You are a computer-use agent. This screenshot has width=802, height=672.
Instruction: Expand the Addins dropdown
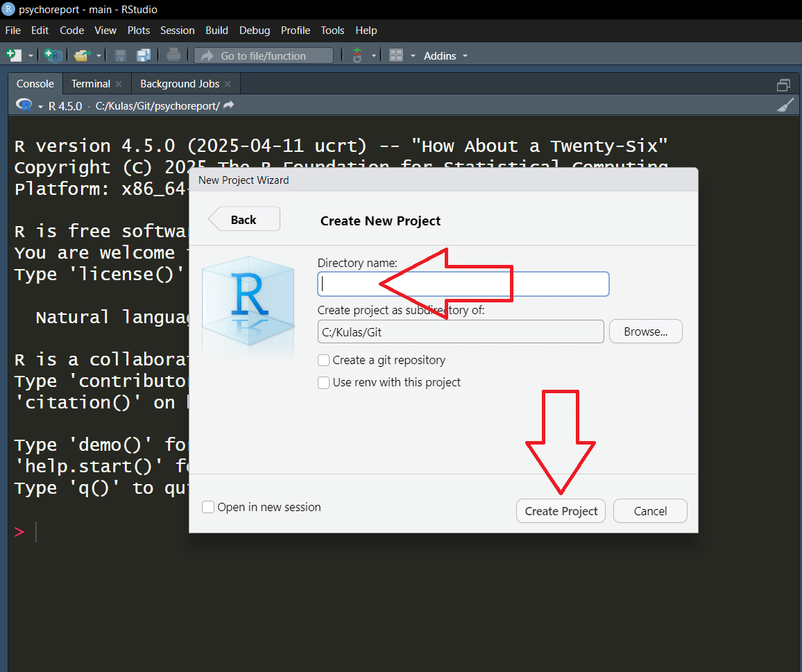tap(445, 55)
